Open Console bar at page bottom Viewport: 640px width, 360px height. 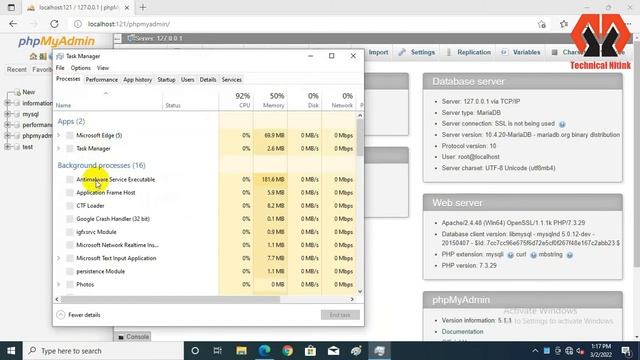[133, 337]
